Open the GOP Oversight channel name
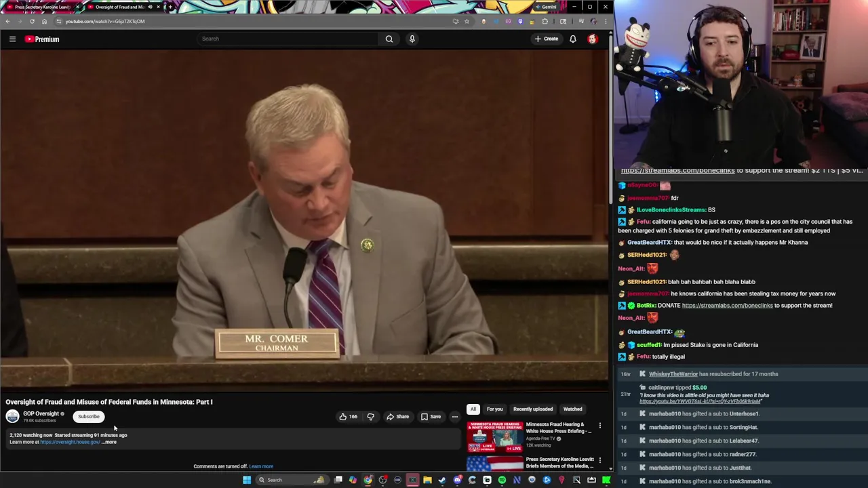The image size is (868, 488). click(41, 413)
